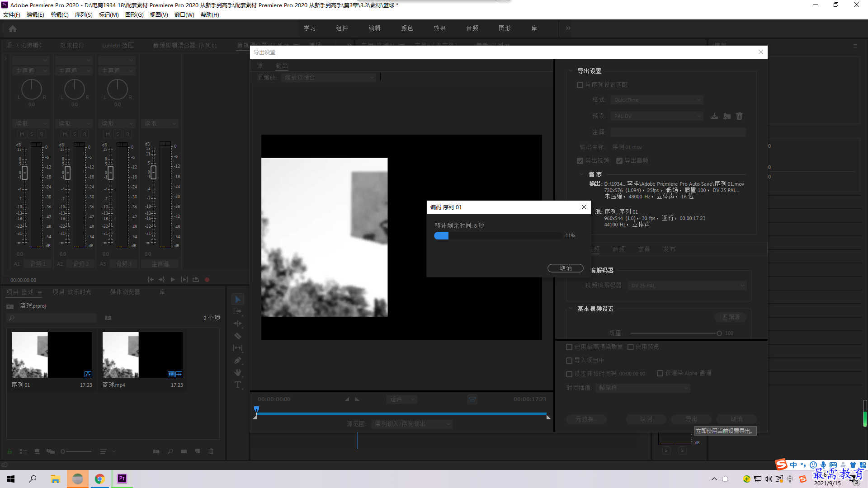
Task: Open the 格式 QuickTime dropdown
Action: click(657, 100)
